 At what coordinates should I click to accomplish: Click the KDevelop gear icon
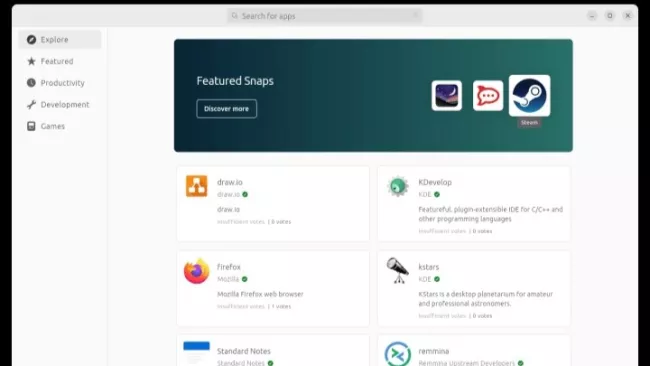tap(398, 186)
